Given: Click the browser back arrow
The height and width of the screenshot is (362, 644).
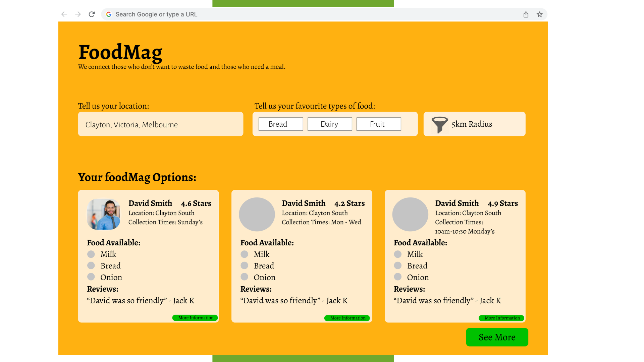Looking at the screenshot, I should tap(64, 14).
